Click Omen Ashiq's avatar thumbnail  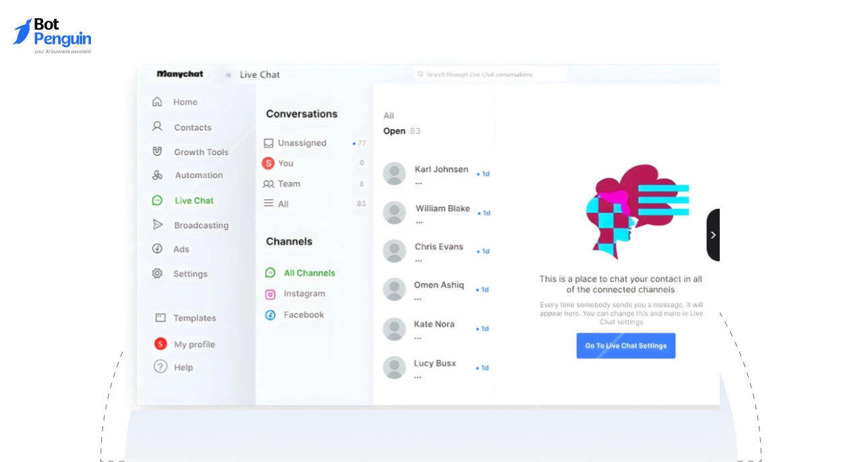click(x=394, y=290)
